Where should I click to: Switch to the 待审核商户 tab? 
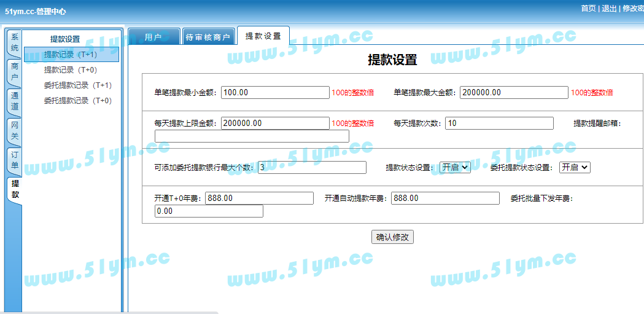[208, 37]
